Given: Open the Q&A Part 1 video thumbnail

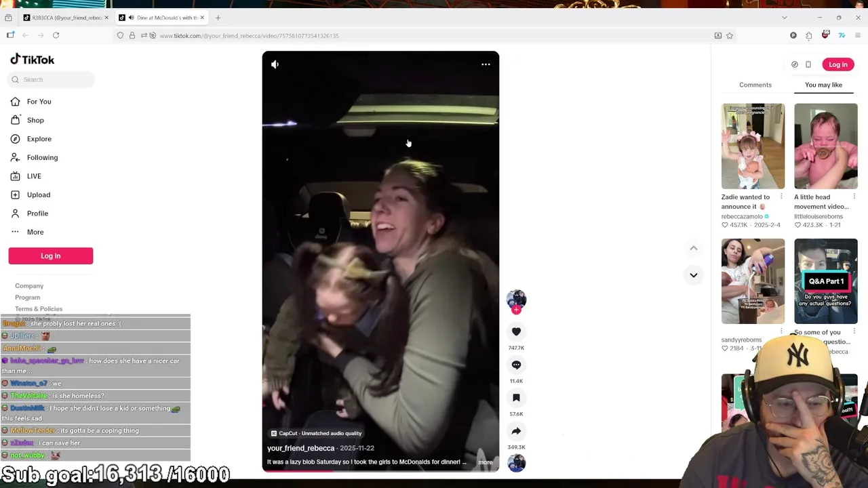Looking at the screenshot, I should click(825, 281).
